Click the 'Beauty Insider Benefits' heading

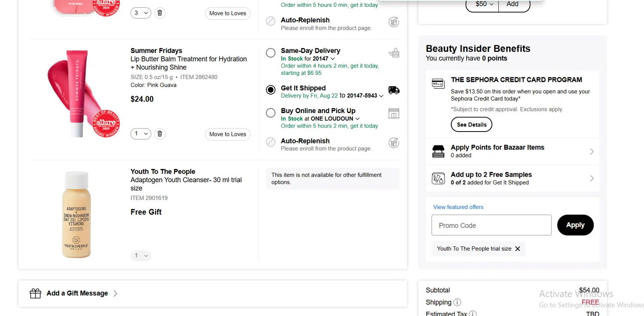pos(478,49)
